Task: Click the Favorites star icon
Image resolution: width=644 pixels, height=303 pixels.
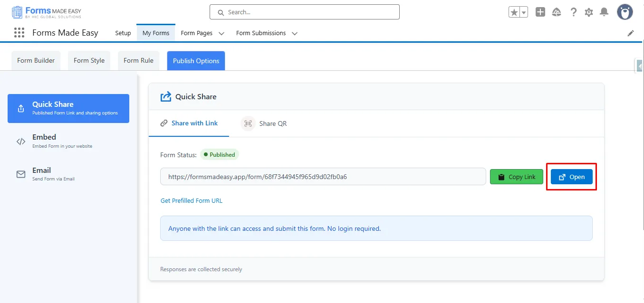Action: (x=514, y=12)
